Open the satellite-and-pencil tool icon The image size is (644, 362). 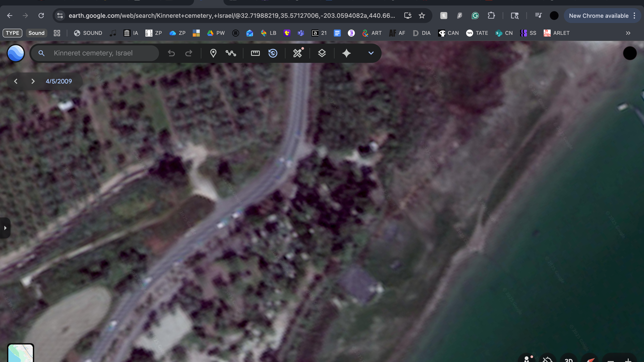pyautogui.click(x=297, y=53)
